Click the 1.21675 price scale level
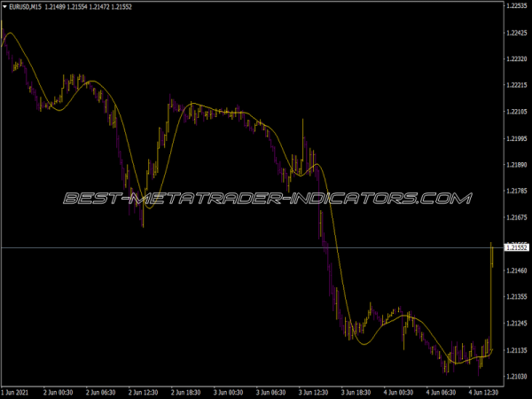532x399 pixels. click(516, 217)
